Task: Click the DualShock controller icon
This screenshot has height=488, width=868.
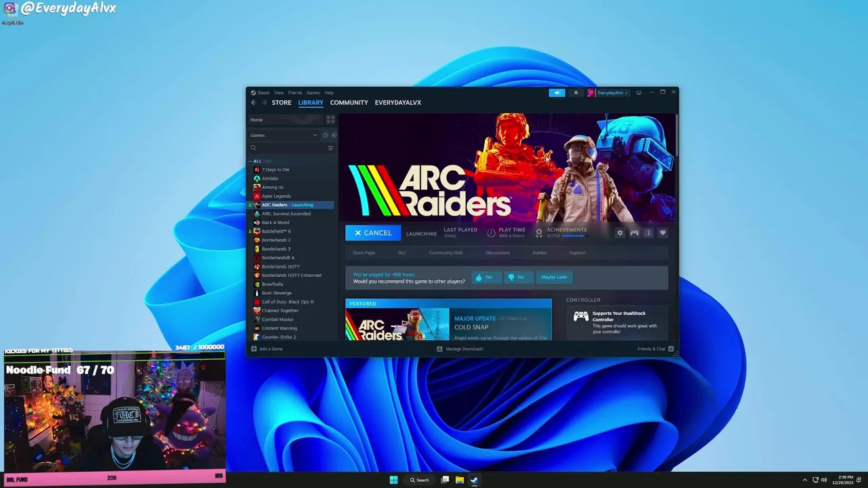Action: tap(581, 317)
